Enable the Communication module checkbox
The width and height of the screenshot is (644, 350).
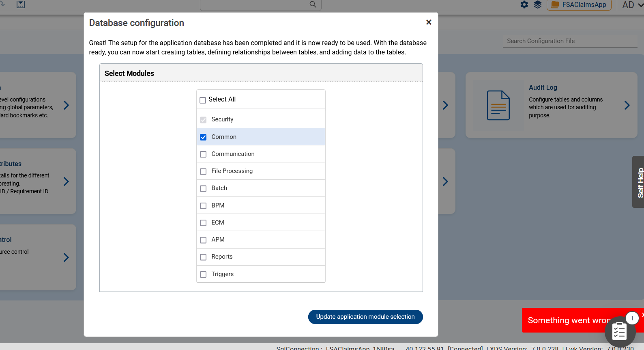203,154
